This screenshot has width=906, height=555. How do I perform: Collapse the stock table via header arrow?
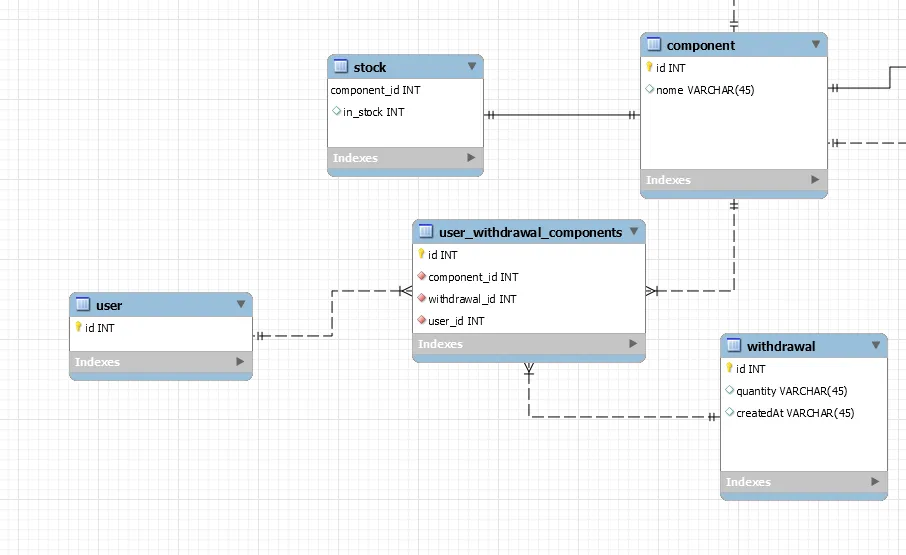[x=472, y=66]
